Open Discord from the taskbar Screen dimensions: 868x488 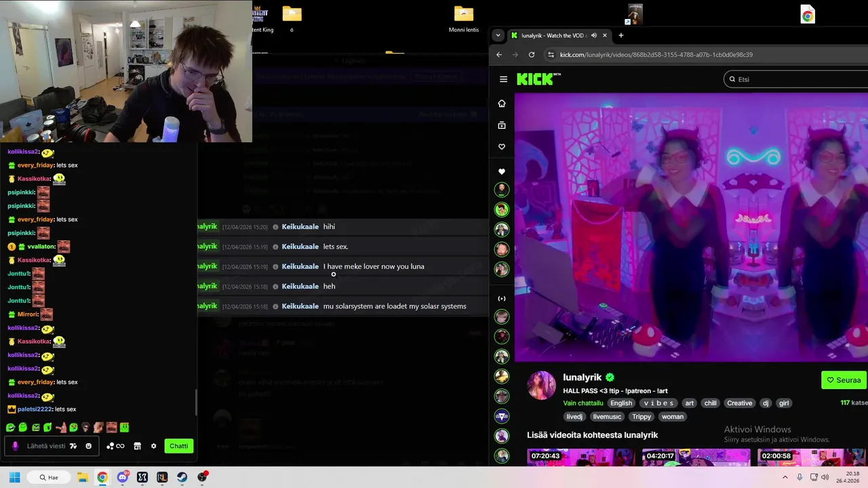(123, 477)
